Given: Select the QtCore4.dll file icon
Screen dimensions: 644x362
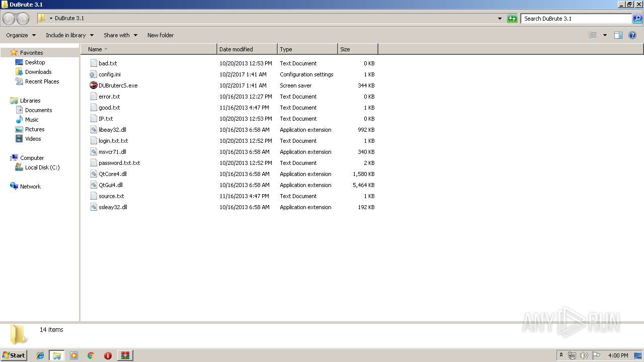Looking at the screenshot, I should pos(94,174).
